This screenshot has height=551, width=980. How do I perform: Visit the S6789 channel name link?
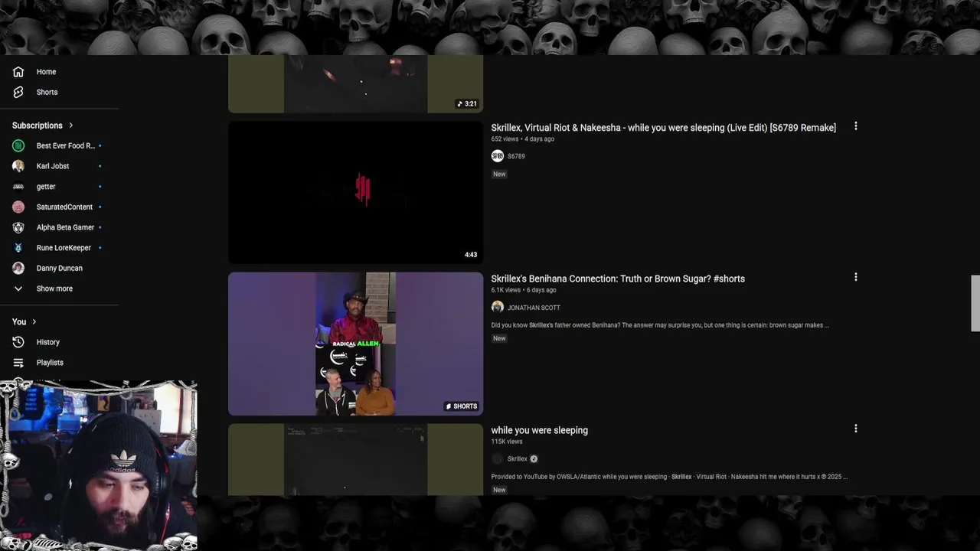pos(516,156)
